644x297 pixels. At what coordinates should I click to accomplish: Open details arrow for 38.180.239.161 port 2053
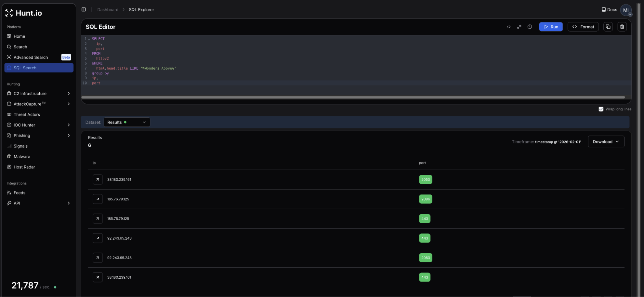click(98, 180)
